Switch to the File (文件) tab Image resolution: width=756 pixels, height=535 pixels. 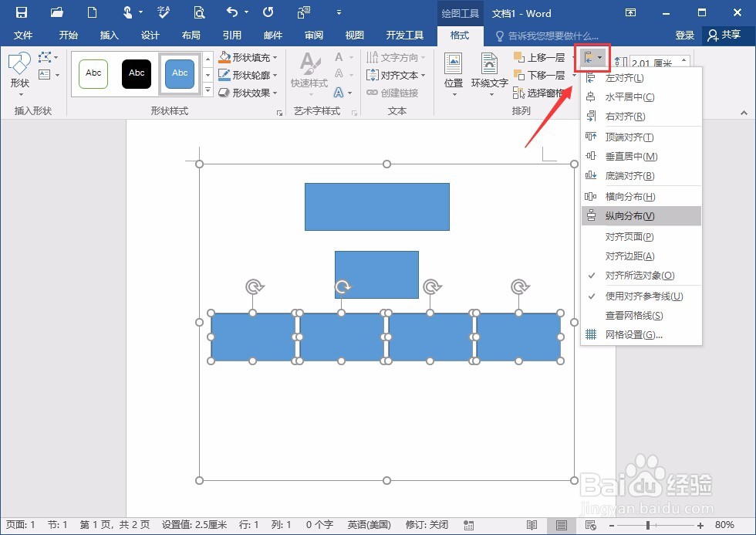coord(22,36)
